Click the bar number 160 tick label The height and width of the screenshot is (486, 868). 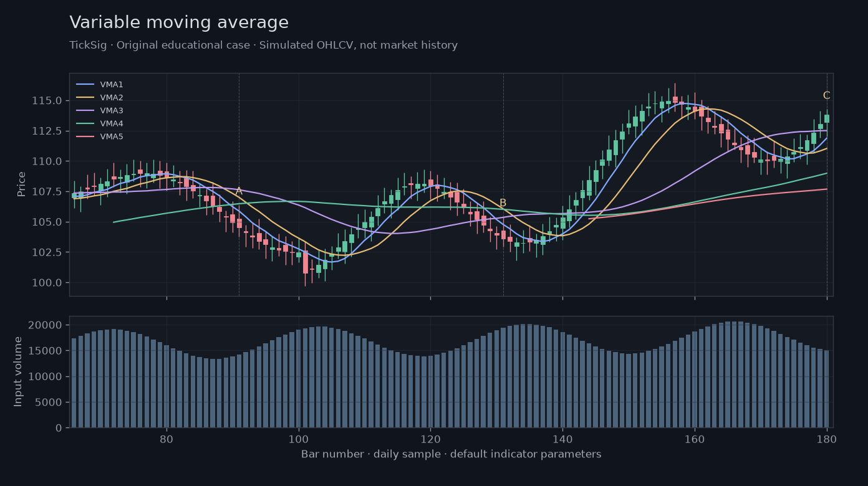tap(695, 439)
